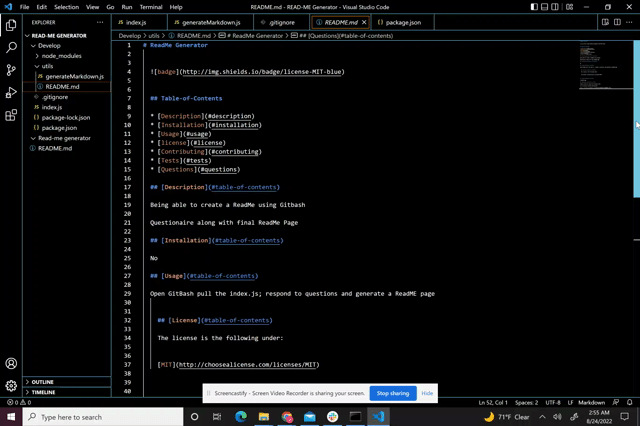Click the Windows search box

pos(103,417)
